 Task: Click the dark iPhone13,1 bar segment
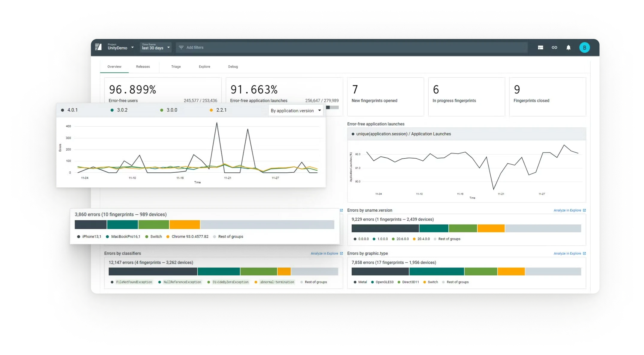click(90, 225)
